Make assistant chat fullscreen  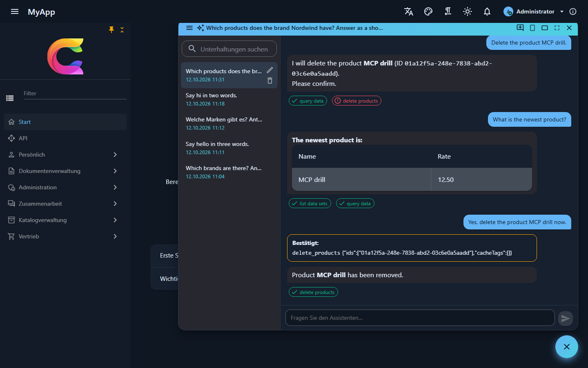point(557,28)
